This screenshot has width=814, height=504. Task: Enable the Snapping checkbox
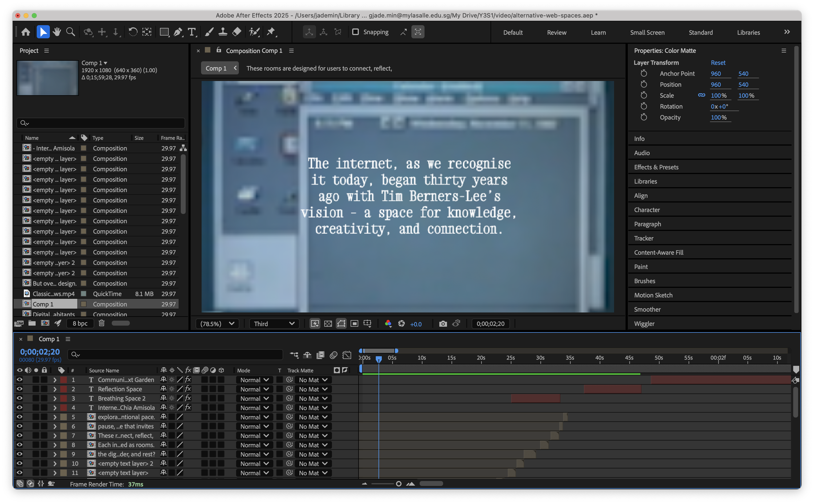(355, 32)
